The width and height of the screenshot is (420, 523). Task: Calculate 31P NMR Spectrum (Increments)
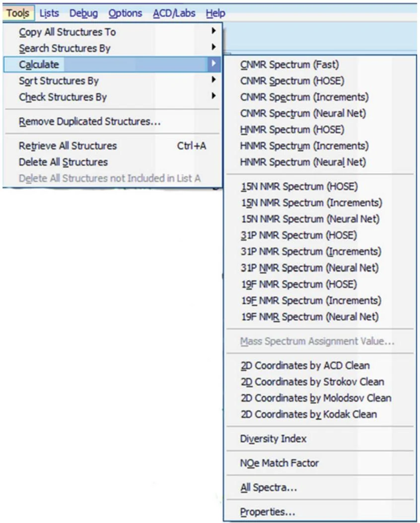tap(320, 251)
